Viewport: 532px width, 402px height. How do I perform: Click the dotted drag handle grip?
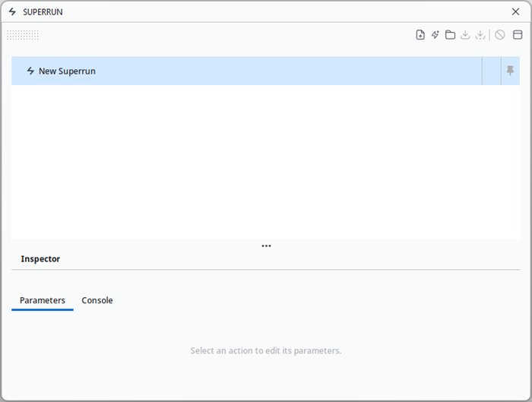coord(23,35)
